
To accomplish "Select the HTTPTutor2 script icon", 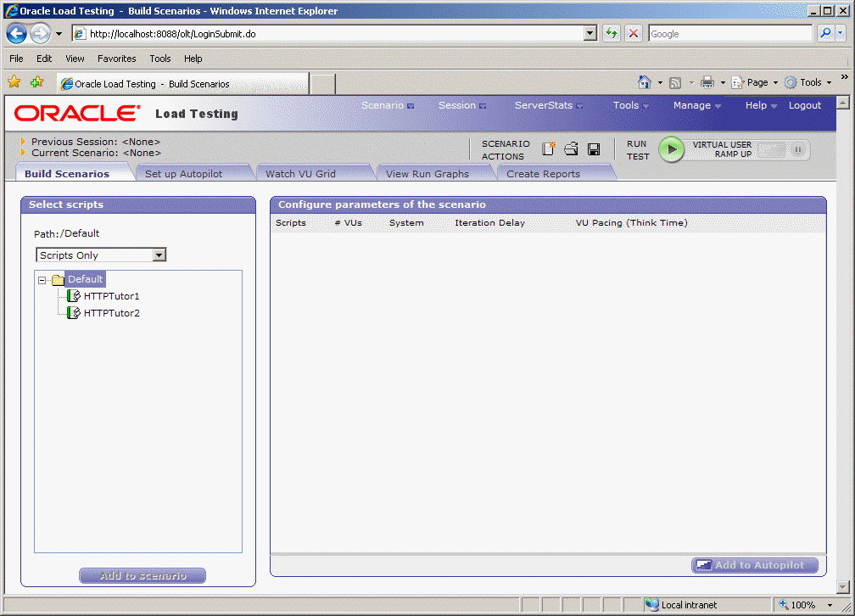I will click(x=74, y=312).
